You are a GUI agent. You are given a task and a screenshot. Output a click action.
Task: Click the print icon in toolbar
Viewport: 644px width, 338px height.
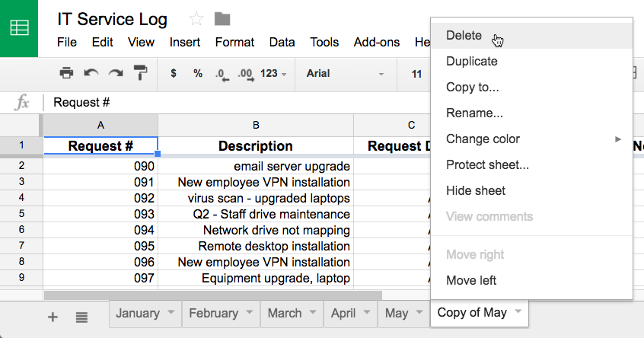66,74
